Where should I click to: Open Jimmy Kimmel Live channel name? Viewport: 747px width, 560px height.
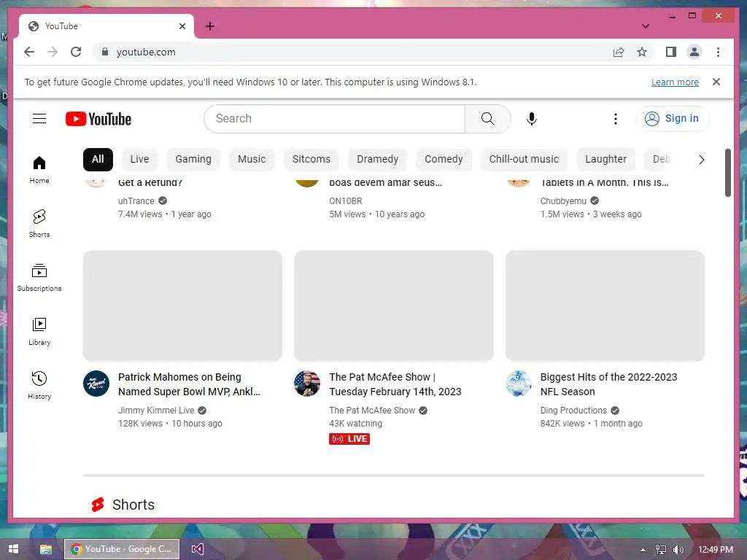click(x=156, y=410)
